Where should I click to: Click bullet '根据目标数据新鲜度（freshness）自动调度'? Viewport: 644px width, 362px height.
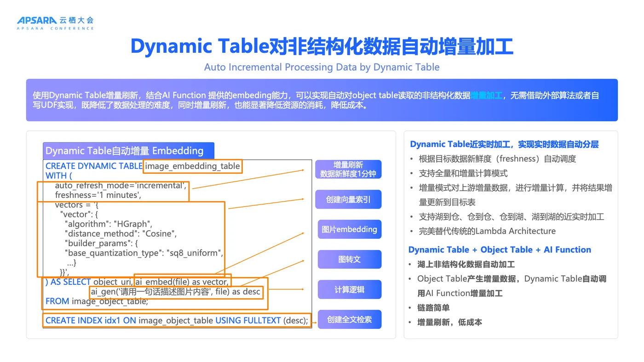coord(497,159)
